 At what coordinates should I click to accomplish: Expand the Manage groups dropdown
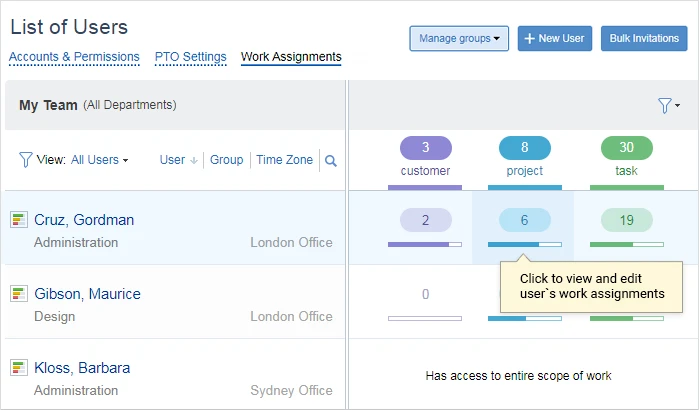click(459, 39)
